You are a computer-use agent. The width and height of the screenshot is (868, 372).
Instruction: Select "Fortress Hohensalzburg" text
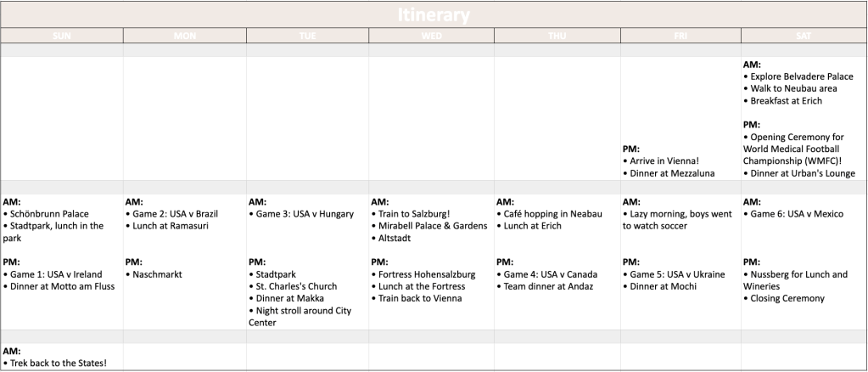(x=427, y=274)
